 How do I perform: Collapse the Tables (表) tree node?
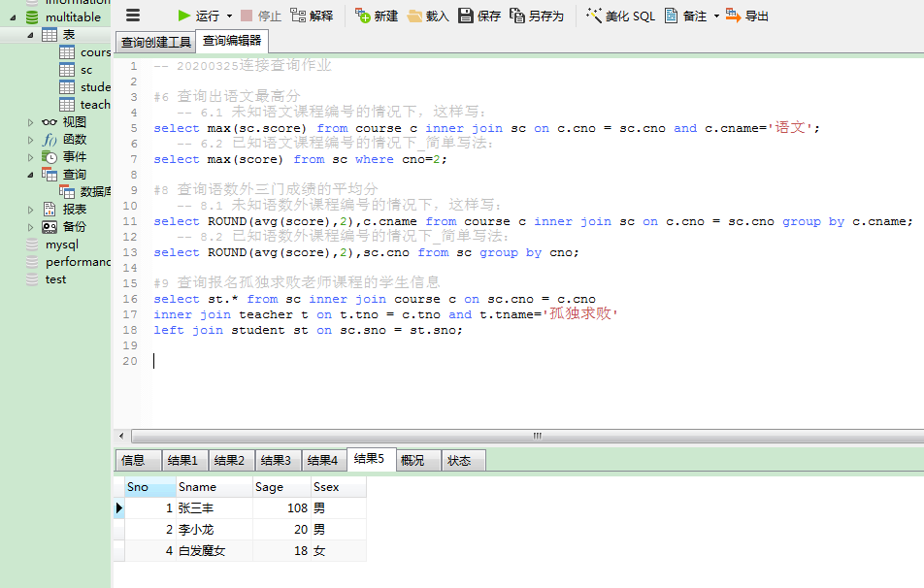coord(30,35)
